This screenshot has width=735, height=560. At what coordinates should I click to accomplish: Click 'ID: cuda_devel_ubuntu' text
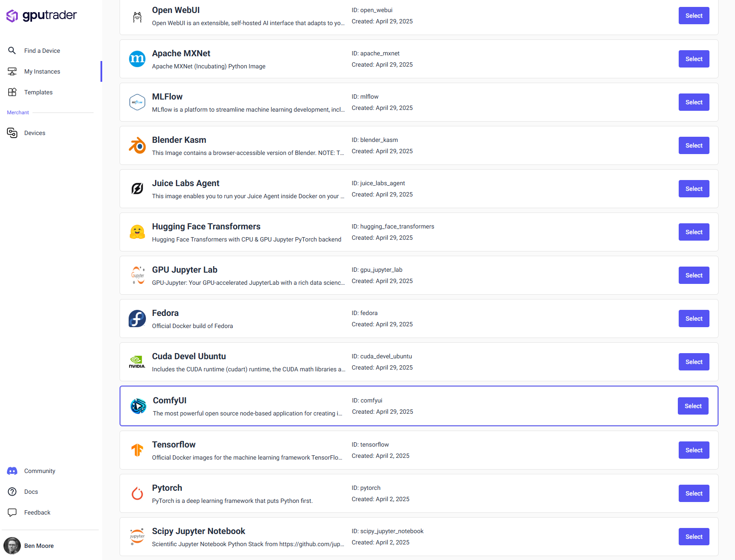pos(382,356)
